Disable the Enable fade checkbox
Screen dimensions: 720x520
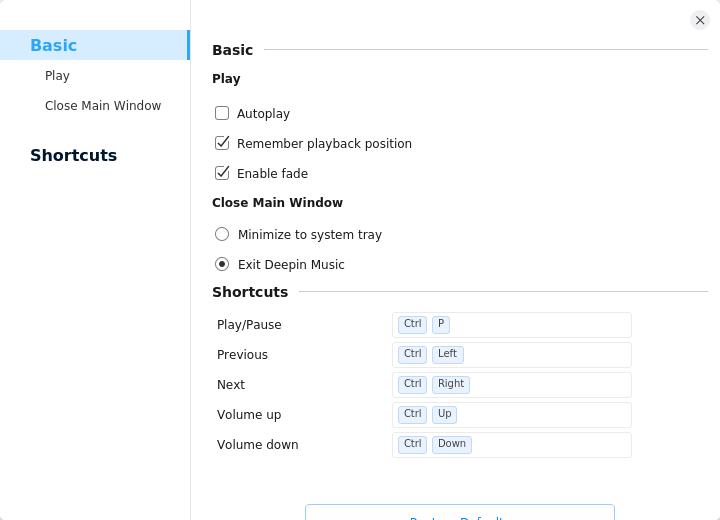click(222, 173)
